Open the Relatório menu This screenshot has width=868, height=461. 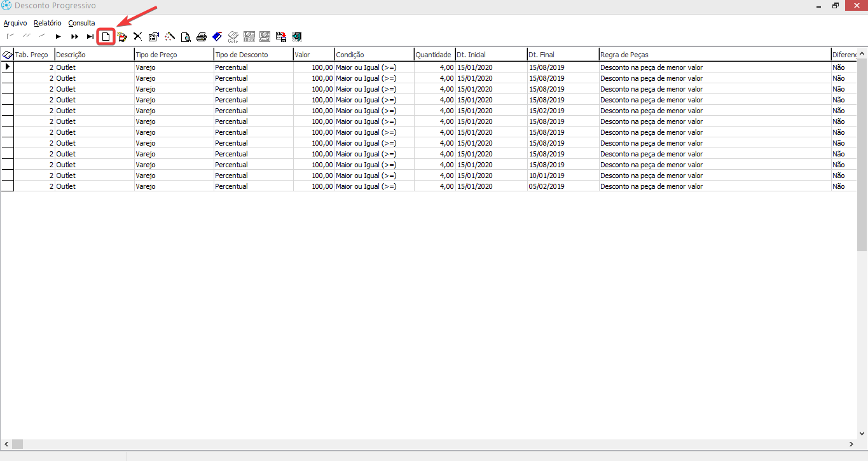(x=48, y=23)
